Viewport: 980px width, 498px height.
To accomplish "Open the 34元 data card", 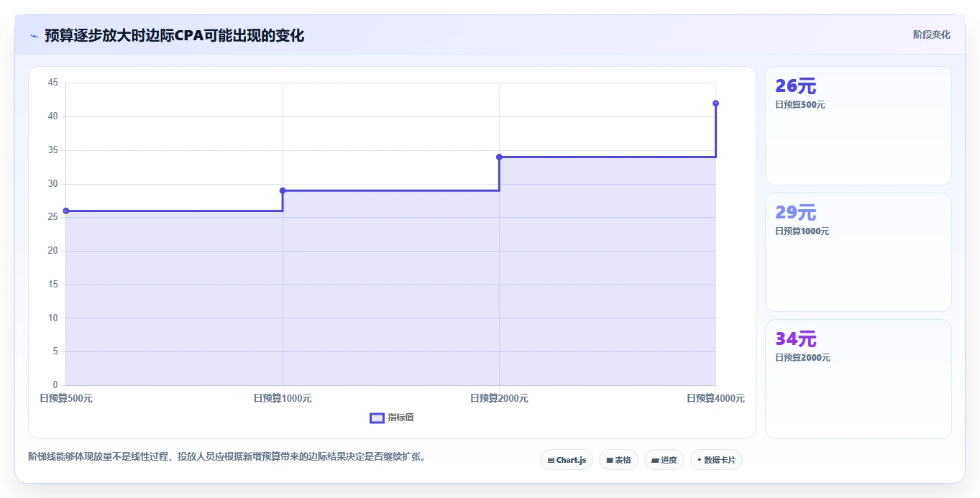I will pos(858,379).
